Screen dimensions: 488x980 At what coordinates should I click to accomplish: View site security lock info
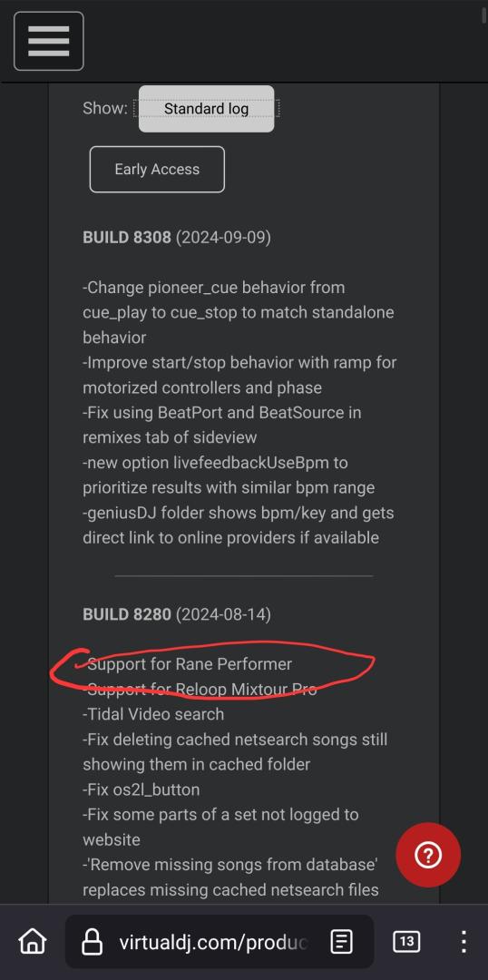click(93, 941)
